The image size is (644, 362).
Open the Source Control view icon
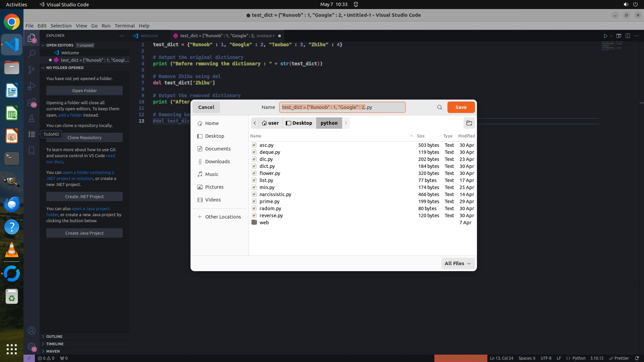(32, 70)
